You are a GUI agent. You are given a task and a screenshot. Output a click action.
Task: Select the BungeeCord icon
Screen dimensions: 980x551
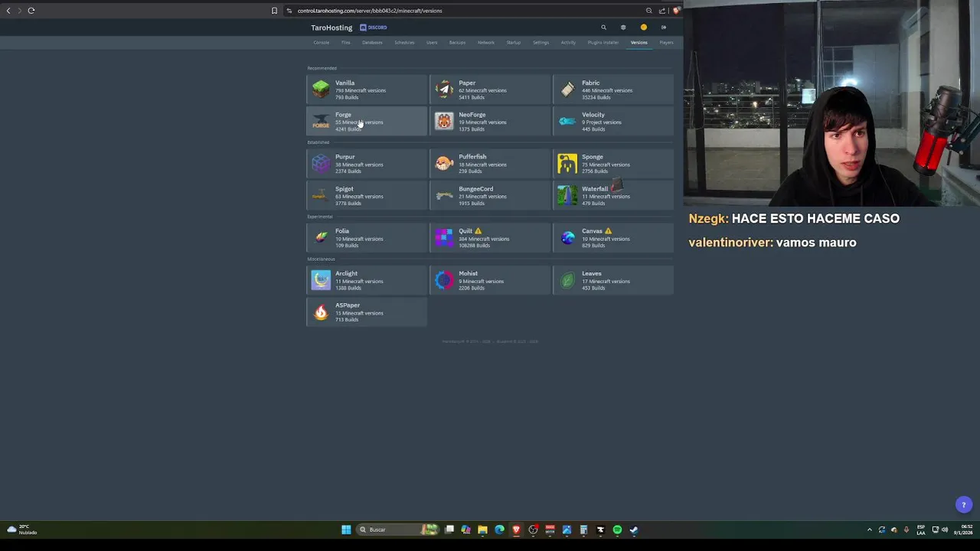444,196
